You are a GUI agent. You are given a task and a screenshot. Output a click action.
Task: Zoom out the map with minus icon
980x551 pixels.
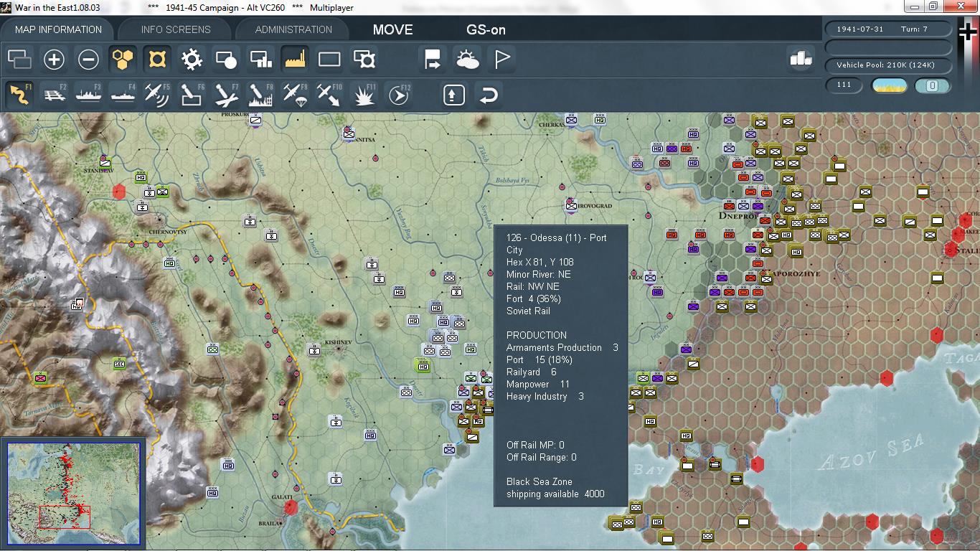click(88, 60)
